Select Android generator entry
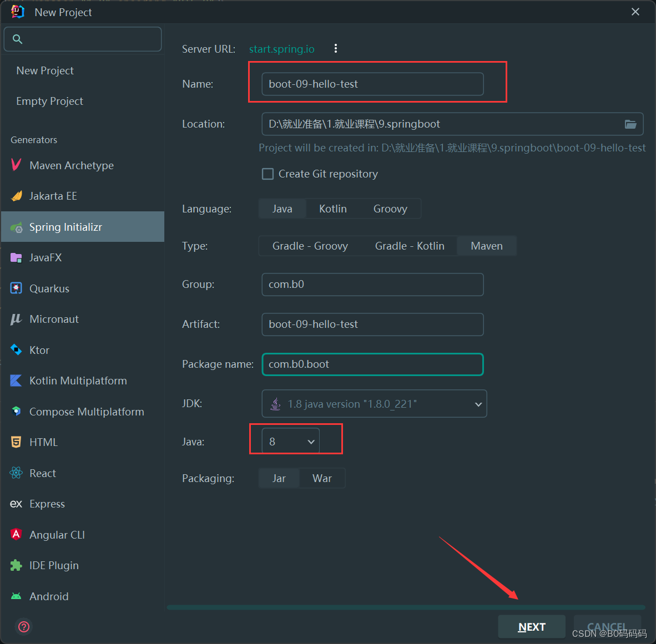The width and height of the screenshot is (656, 644). 83,596
